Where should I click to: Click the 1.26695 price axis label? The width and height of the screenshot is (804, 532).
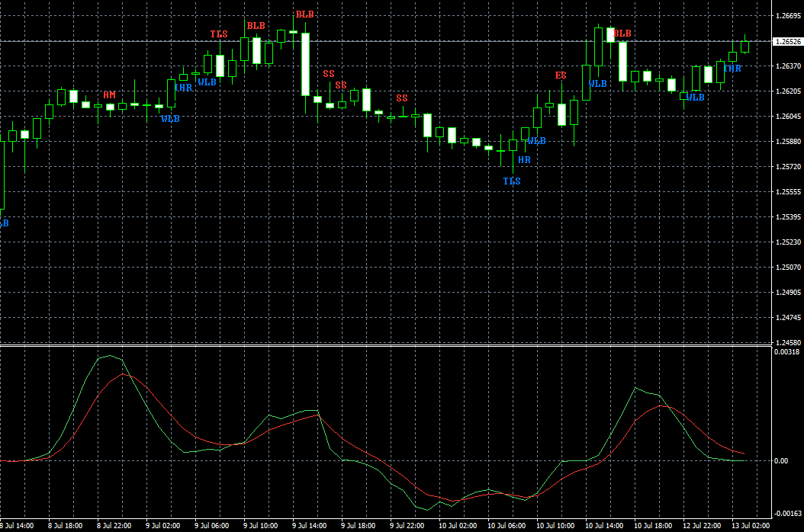click(787, 16)
